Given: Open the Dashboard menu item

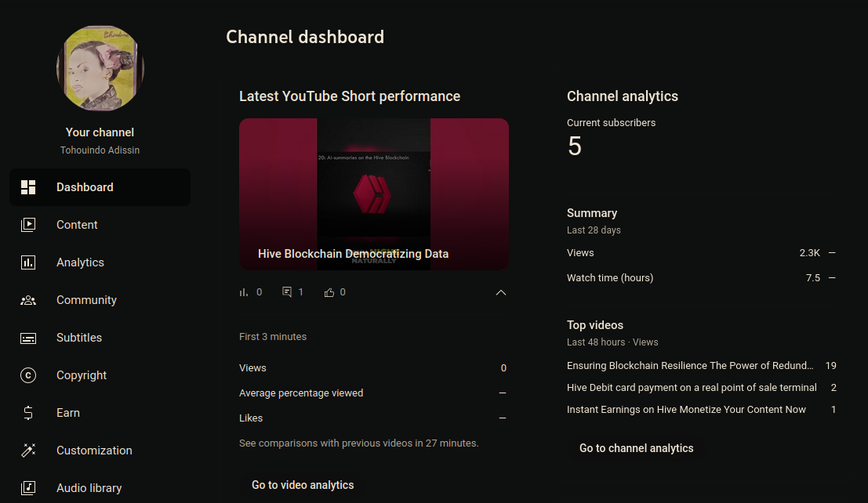Looking at the screenshot, I should [100, 187].
